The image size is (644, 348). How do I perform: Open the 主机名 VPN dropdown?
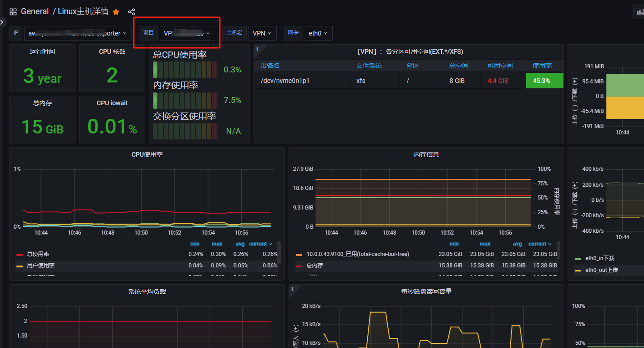262,33
